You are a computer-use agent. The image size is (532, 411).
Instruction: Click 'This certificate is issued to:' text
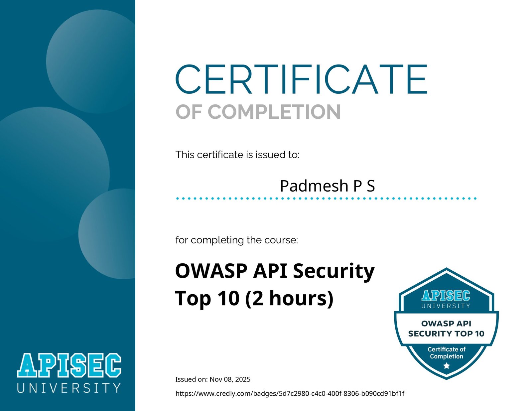coord(237,155)
